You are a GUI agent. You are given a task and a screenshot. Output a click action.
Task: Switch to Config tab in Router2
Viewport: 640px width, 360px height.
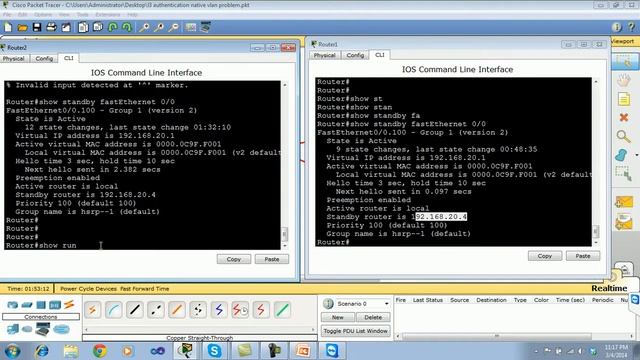44,58
